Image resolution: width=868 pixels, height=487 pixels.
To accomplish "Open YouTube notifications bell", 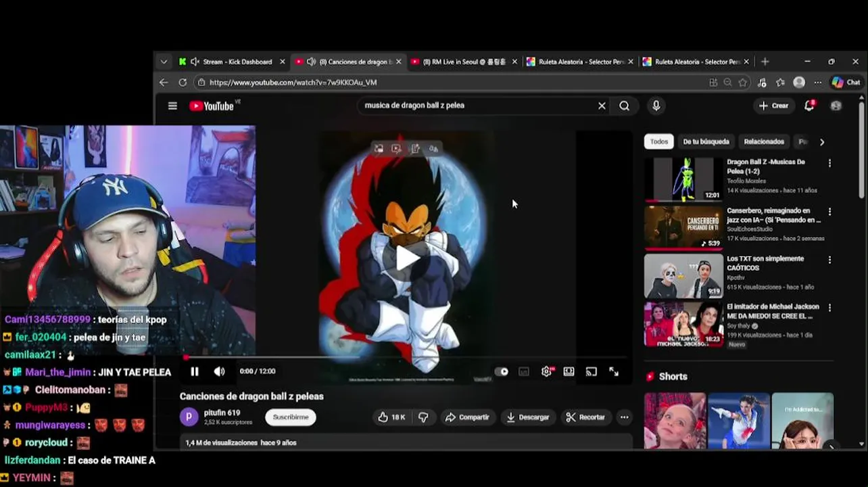I will (809, 106).
